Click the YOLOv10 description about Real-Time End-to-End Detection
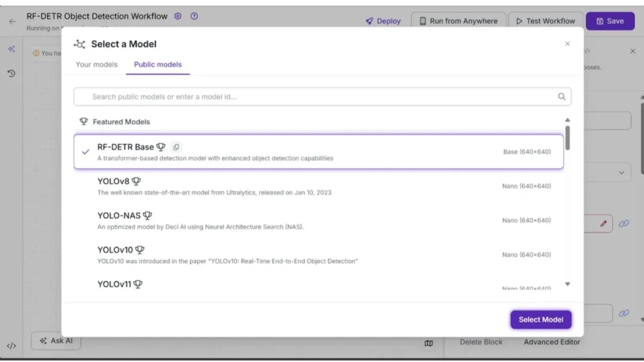The height and width of the screenshot is (362, 644). pyautogui.click(x=228, y=261)
